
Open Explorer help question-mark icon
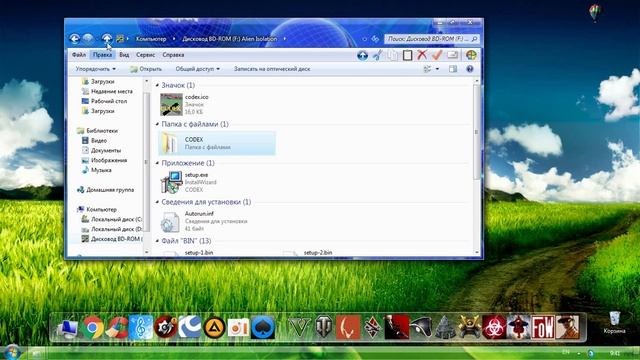coord(470,69)
